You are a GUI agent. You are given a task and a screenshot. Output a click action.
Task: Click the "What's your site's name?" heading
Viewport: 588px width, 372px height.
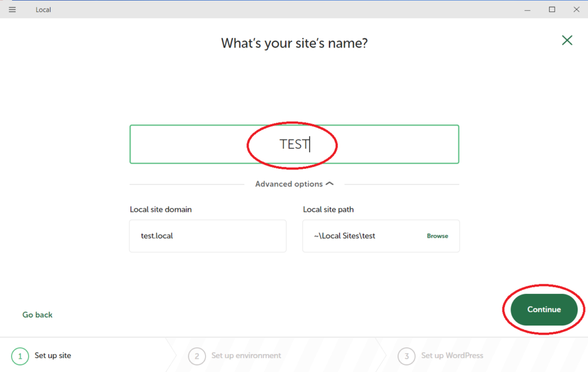pyautogui.click(x=295, y=43)
